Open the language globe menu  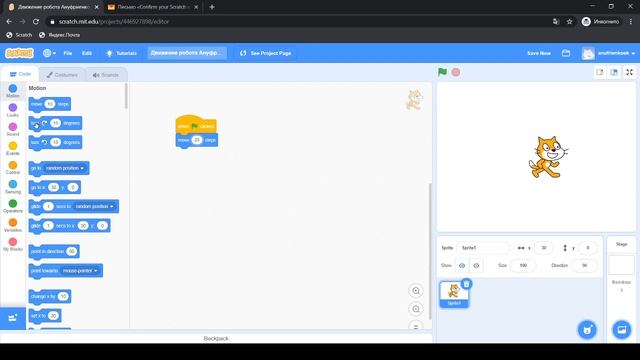pyautogui.click(x=49, y=53)
